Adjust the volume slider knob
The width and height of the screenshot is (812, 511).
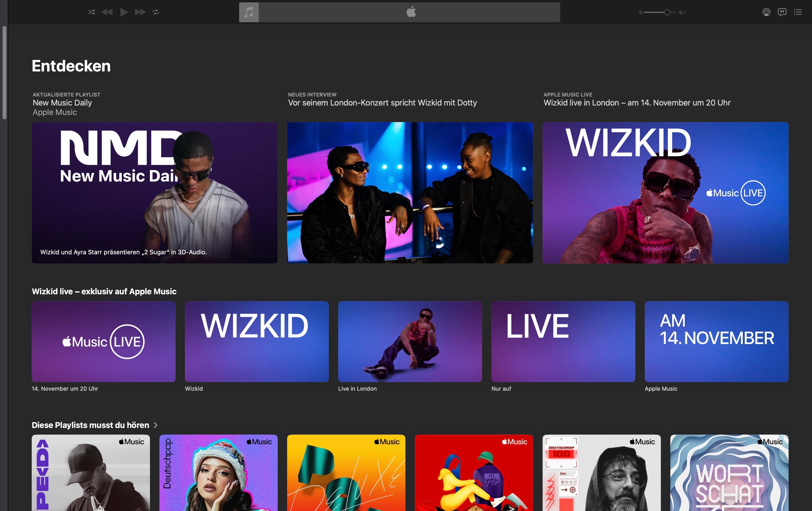click(x=667, y=13)
